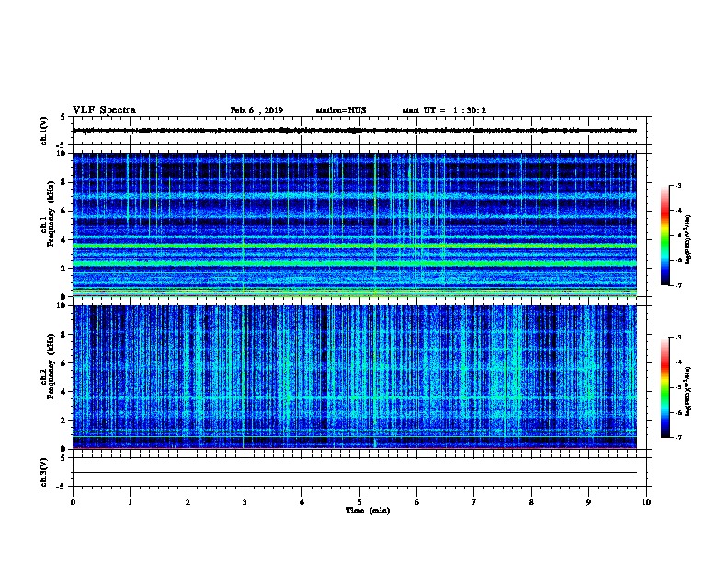The height and width of the screenshot is (563, 728).
Task: Click the flat ch.3 voltage trace line
Action: 355,473
